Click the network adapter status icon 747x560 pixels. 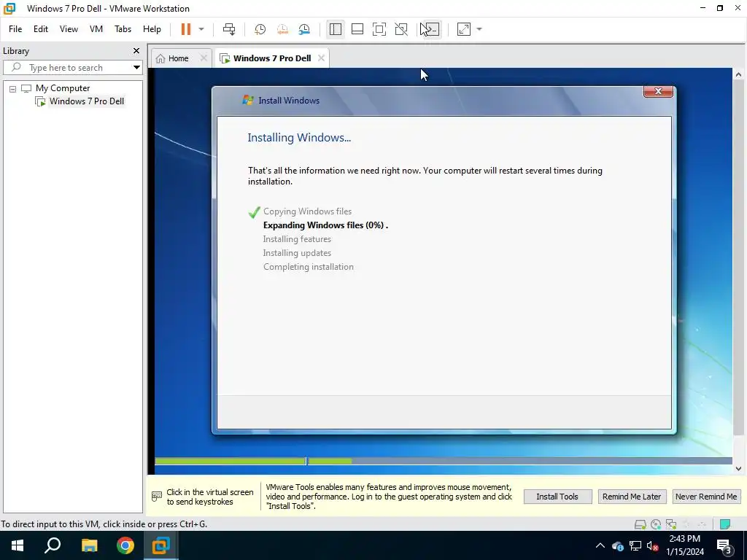point(671,524)
